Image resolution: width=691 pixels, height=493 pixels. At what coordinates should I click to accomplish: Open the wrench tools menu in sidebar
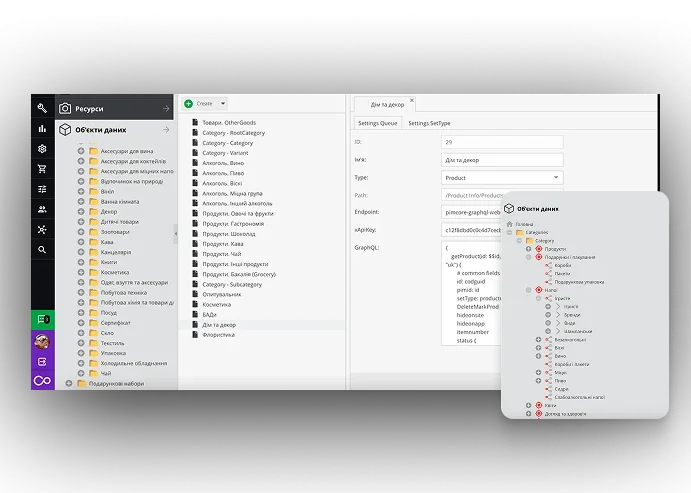point(42,108)
